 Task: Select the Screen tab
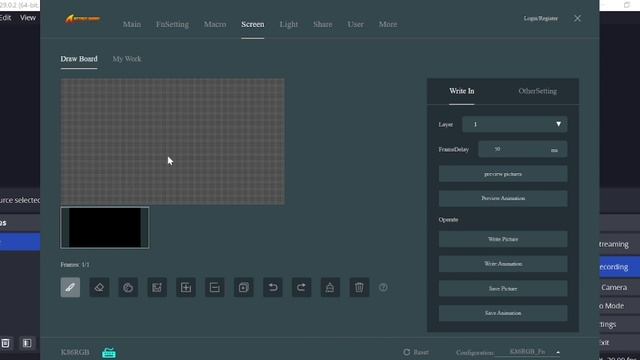coord(253,24)
